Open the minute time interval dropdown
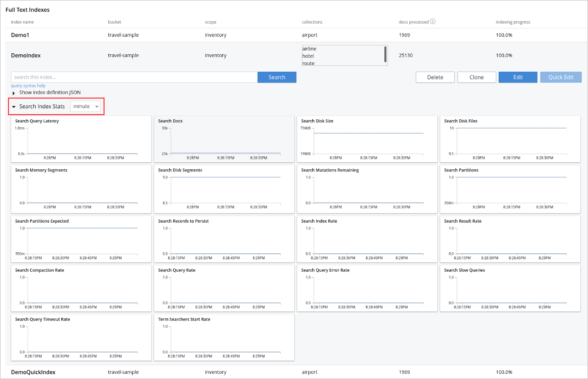Image resolution: width=588 pixels, height=379 pixels. click(86, 107)
